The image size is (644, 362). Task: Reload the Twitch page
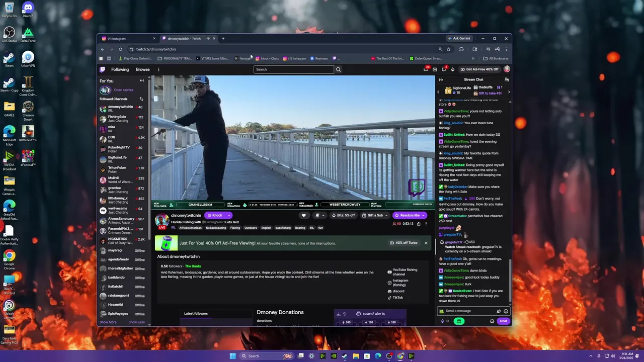click(120, 49)
